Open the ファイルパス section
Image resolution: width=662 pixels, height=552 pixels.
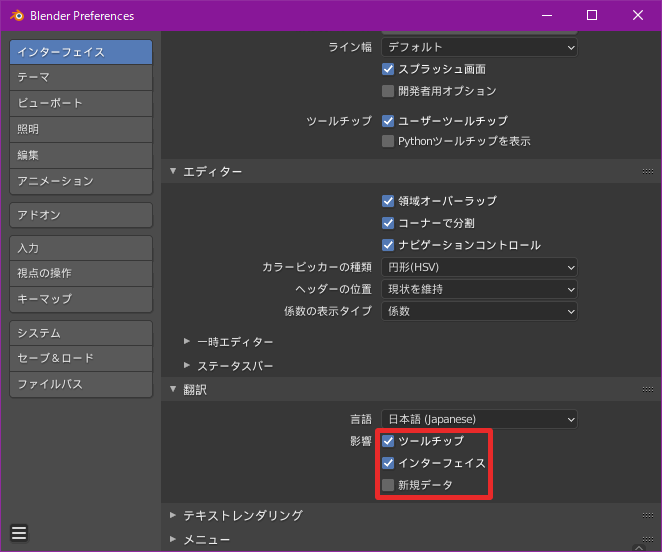click(81, 384)
